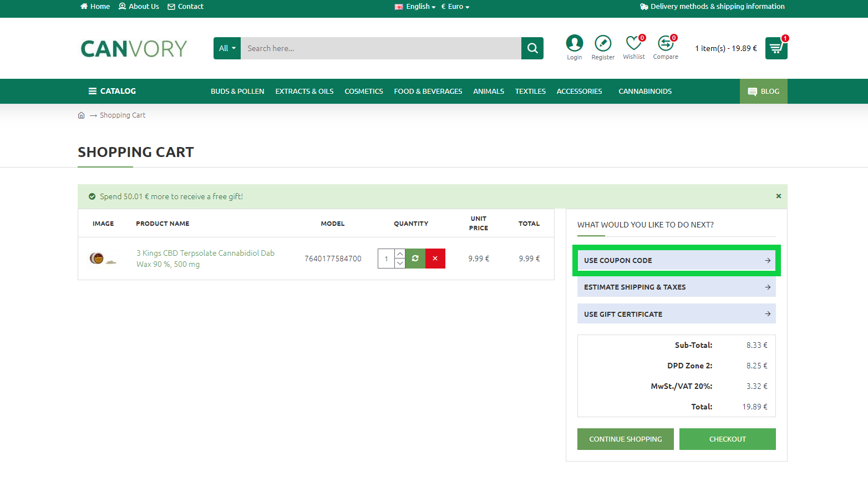
Task: Open the About Us page
Action: coord(139,7)
